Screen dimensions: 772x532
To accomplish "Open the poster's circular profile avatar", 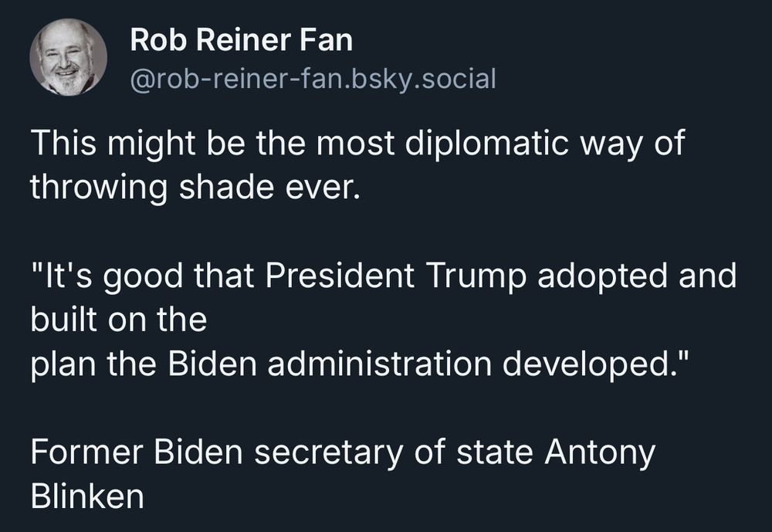I will tap(69, 57).
